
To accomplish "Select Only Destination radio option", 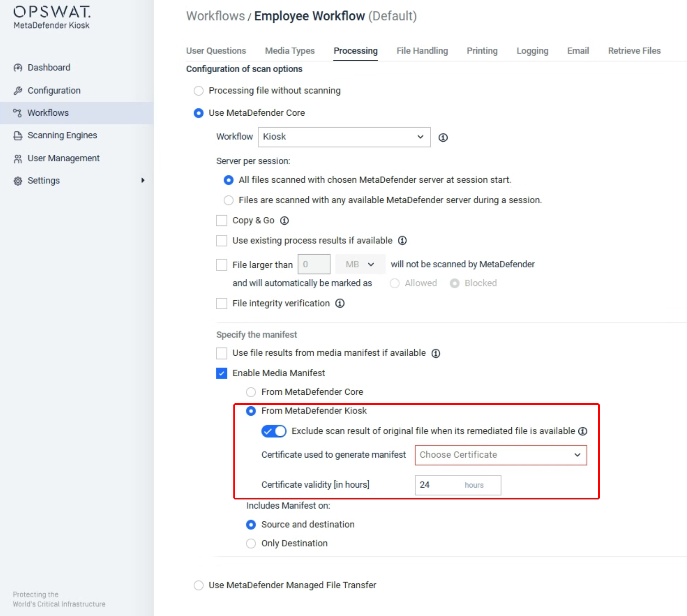I will [x=251, y=543].
